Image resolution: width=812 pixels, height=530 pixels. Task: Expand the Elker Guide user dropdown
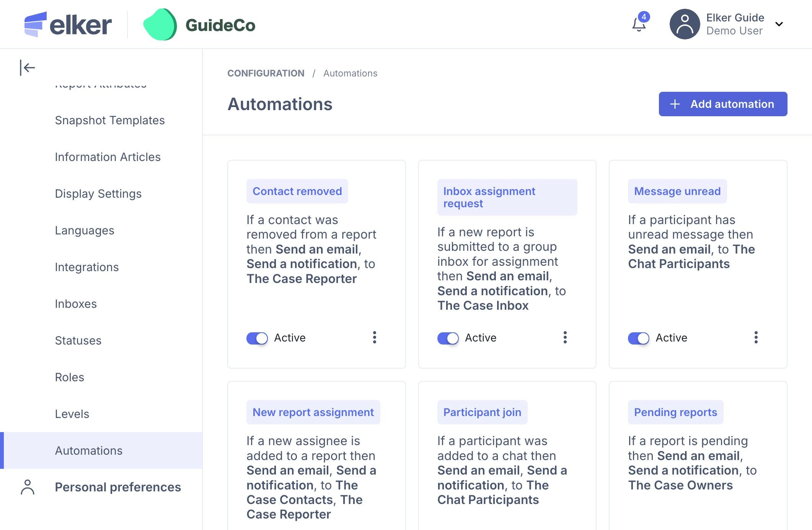(779, 24)
